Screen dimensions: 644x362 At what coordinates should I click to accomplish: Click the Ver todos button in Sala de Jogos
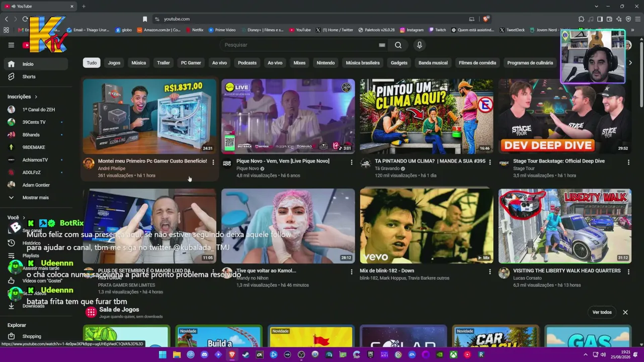tap(602, 312)
